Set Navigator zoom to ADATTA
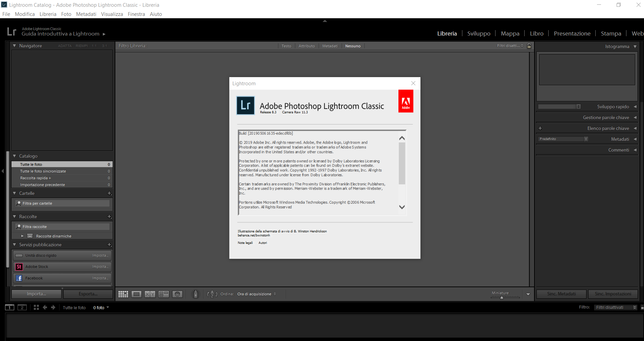This screenshot has width=644, height=341. click(65, 46)
